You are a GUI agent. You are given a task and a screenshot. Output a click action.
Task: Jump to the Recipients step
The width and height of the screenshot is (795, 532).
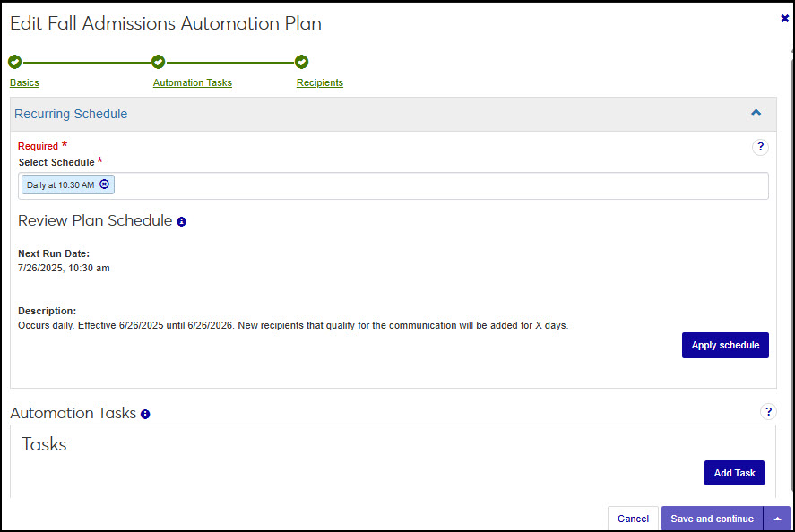tap(319, 82)
